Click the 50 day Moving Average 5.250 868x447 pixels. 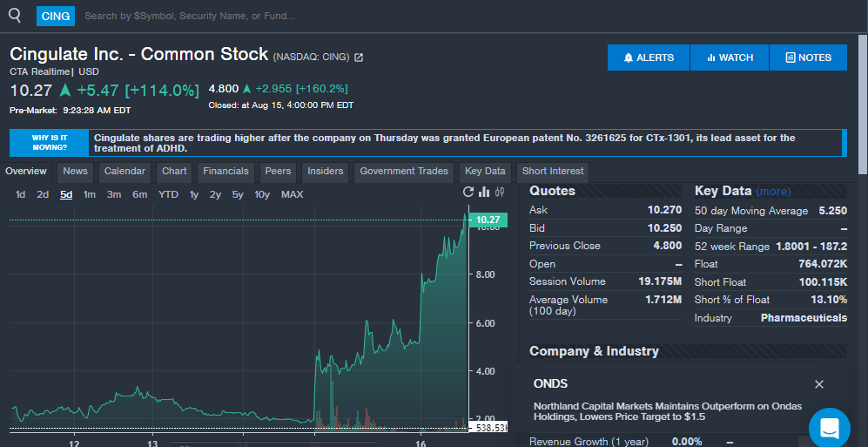[832, 211]
